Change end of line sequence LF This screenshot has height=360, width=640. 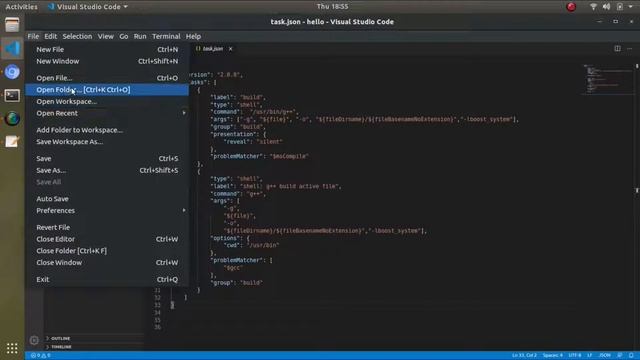[x=589, y=356]
